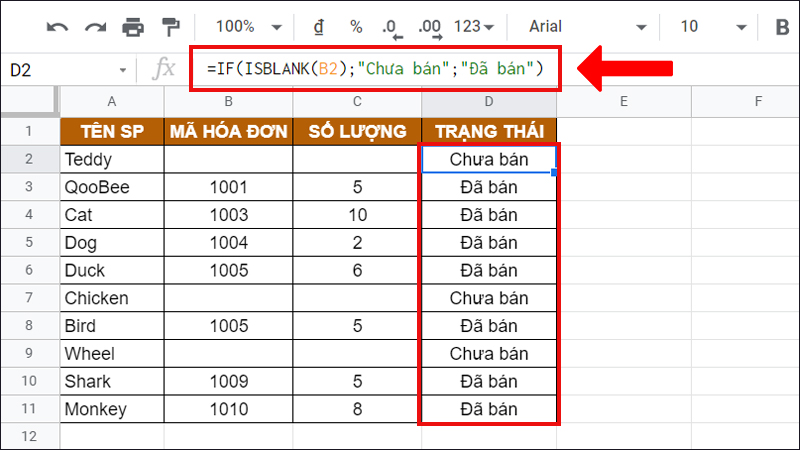800x450 pixels.
Task: Select column D header
Action: (x=489, y=101)
